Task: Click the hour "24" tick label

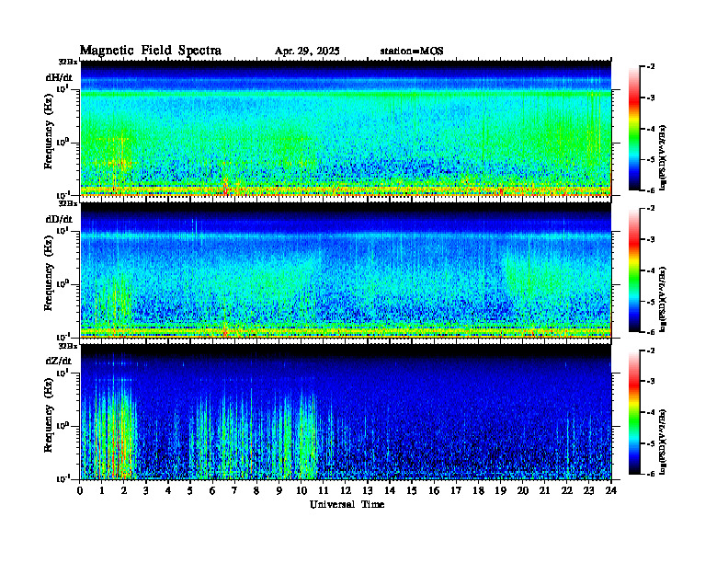Action: [611, 490]
